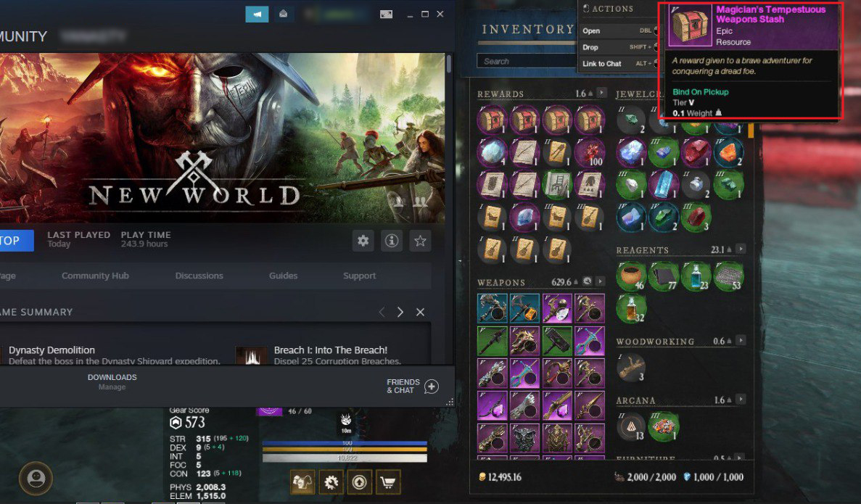The width and height of the screenshot is (861, 504).
Task: Open the Steam inbox envelope icon
Action: click(x=284, y=15)
